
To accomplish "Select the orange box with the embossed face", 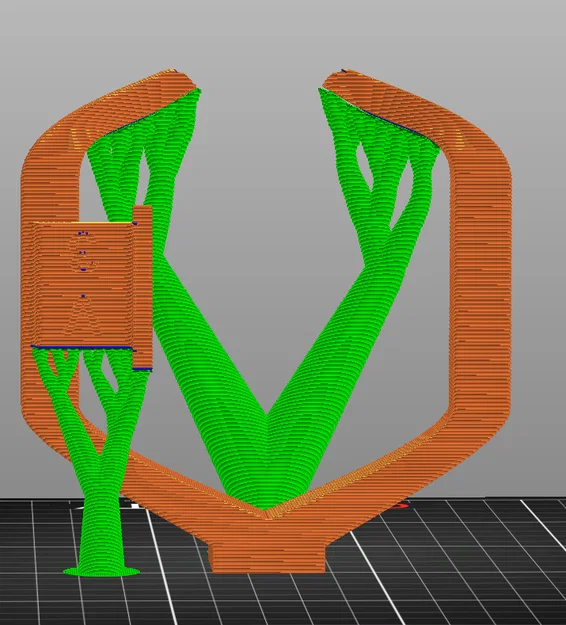I will [83, 285].
